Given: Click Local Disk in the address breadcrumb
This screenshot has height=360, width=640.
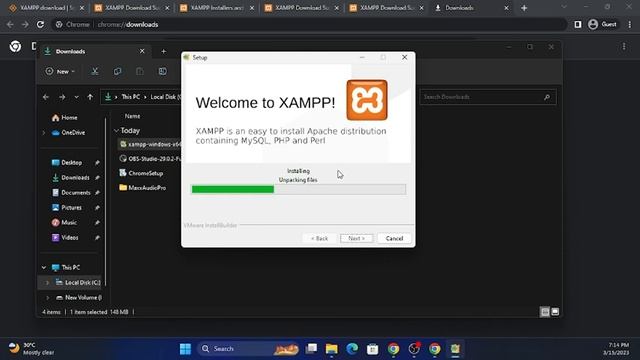Looking at the screenshot, I should click(x=165, y=97).
